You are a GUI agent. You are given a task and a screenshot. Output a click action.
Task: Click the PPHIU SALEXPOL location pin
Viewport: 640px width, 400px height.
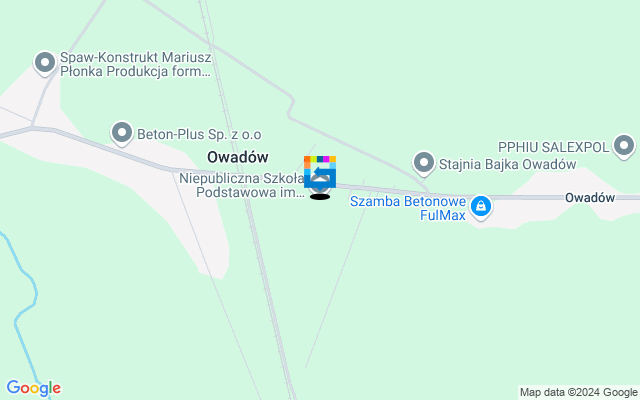point(624,146)
